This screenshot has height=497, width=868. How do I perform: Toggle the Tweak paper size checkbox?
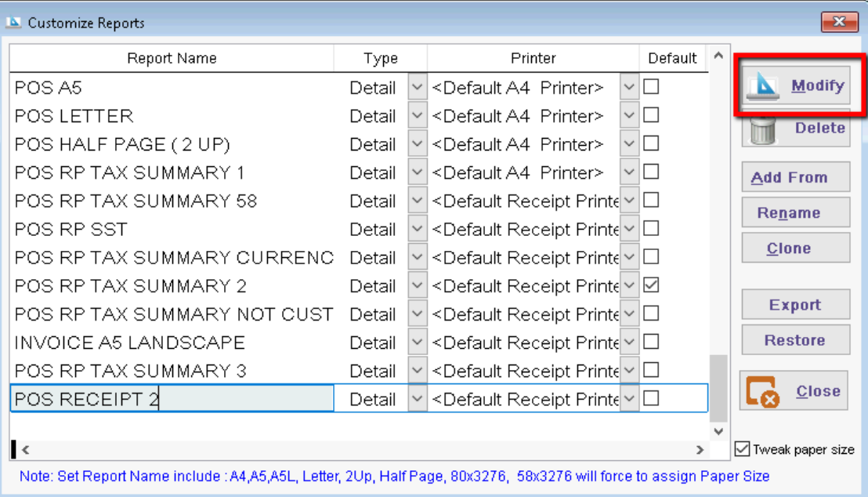743,449
